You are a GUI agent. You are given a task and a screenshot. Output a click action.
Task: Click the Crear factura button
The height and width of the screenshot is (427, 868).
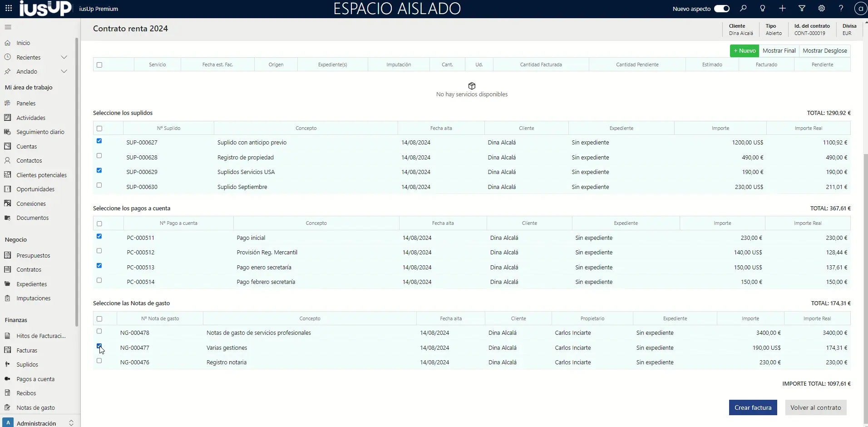click(x=753, y=407)
